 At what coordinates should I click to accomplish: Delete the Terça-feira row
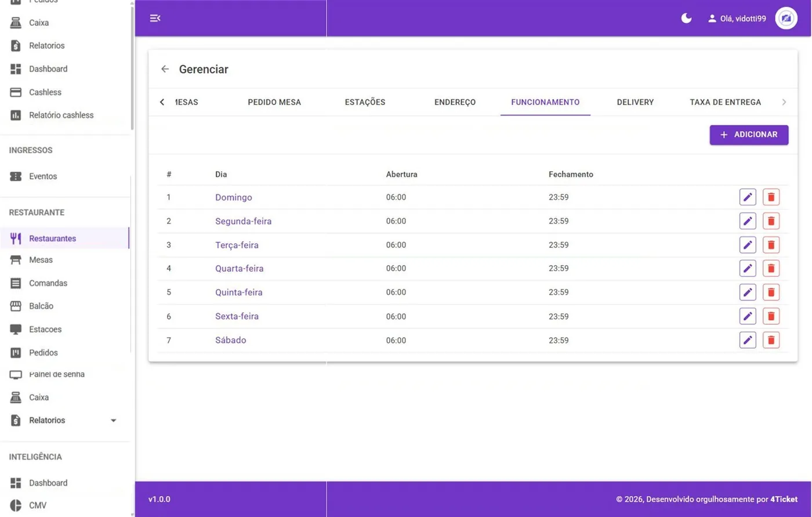click(771, 245)
